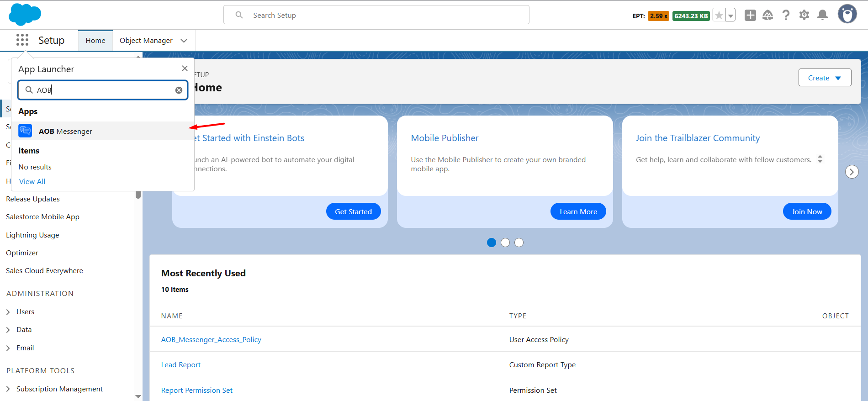Viewport: 868px width, 401px height.
Task: Open the Create dropdown button
Action: pyautogui.click(x=825, y=78)
